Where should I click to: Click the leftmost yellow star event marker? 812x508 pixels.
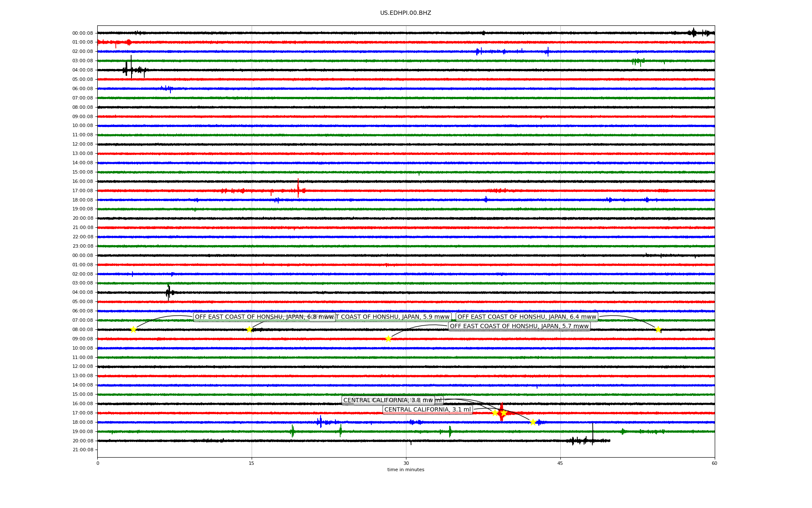133,329
